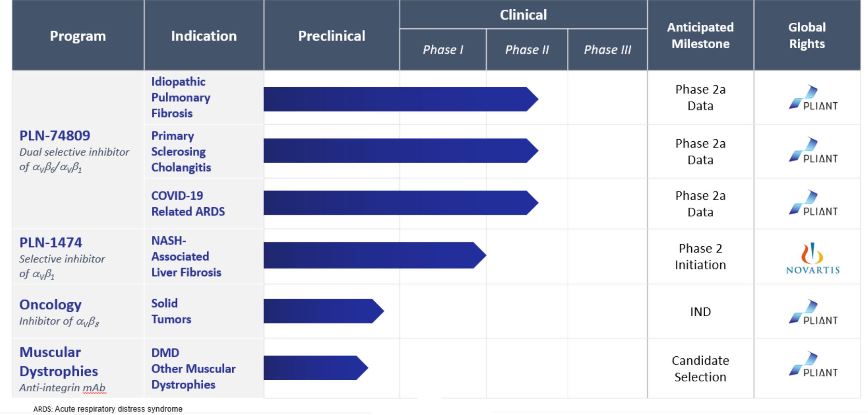
Task: Click the NASH-Associated Liver Fibrosis progress arrow
Action: (x=375, y=255)
